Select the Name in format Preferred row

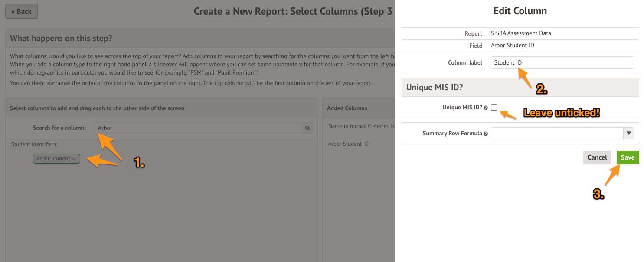358,126
